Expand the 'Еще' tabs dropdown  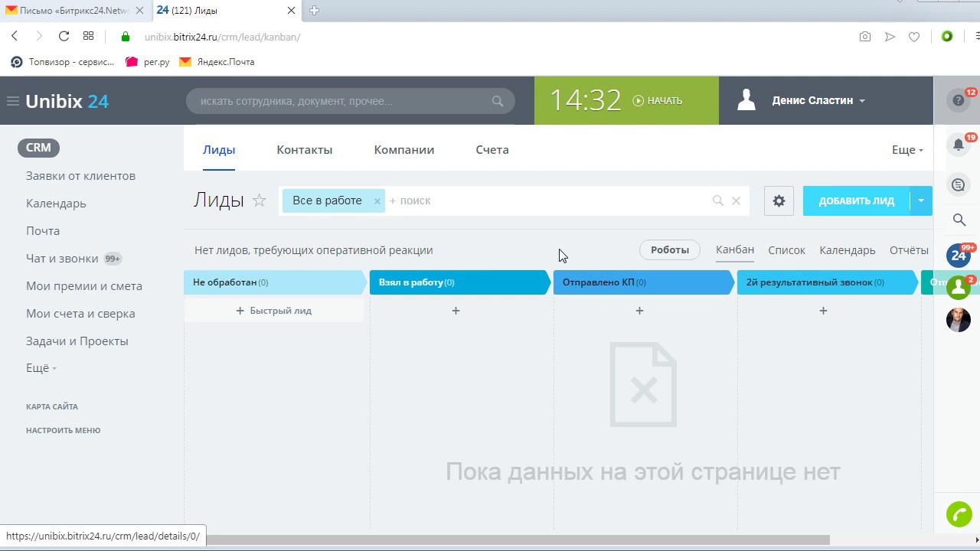click(907, 150)
